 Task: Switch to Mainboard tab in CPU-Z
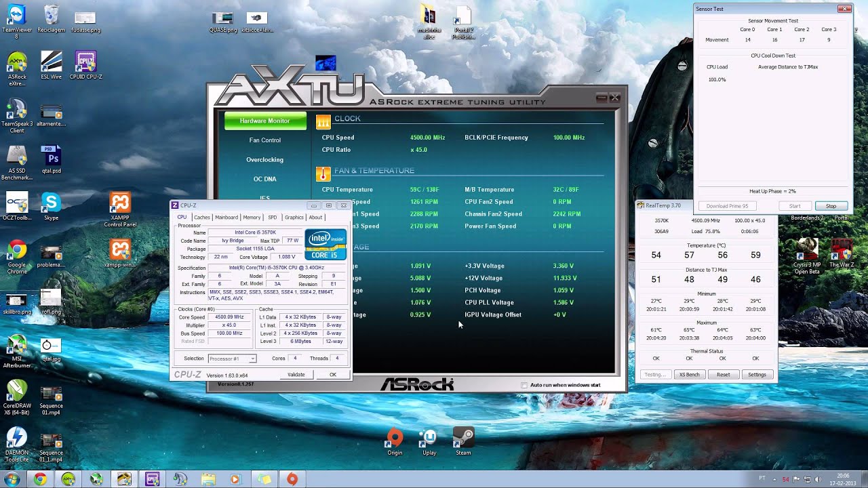point(226,218)
